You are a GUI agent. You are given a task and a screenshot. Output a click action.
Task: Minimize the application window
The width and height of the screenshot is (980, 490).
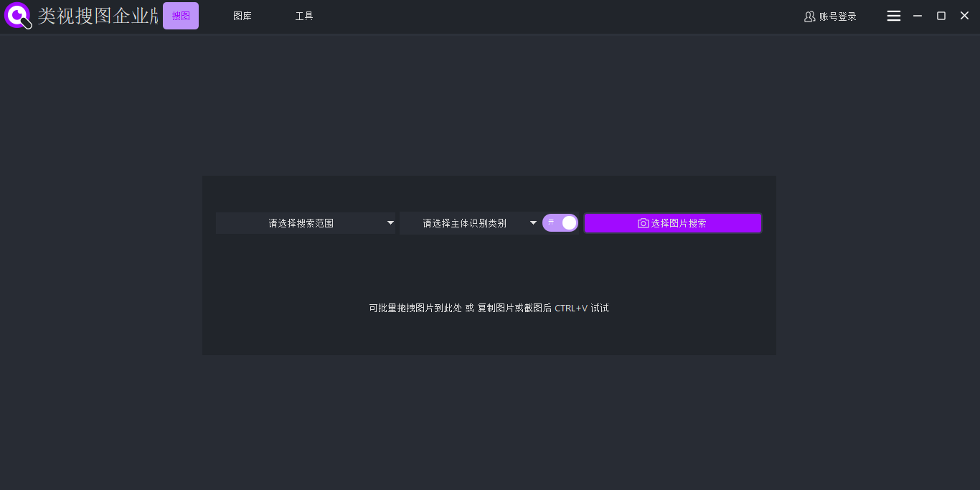pyautogui.click(x=918, y=16)
